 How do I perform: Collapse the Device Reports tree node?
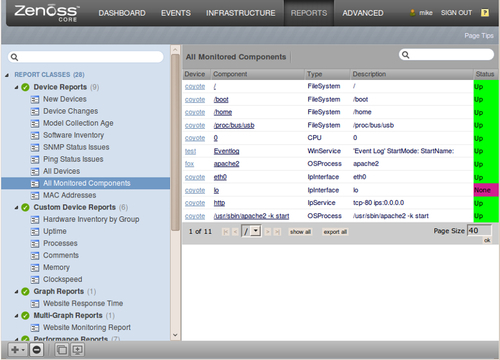point(16,87)
